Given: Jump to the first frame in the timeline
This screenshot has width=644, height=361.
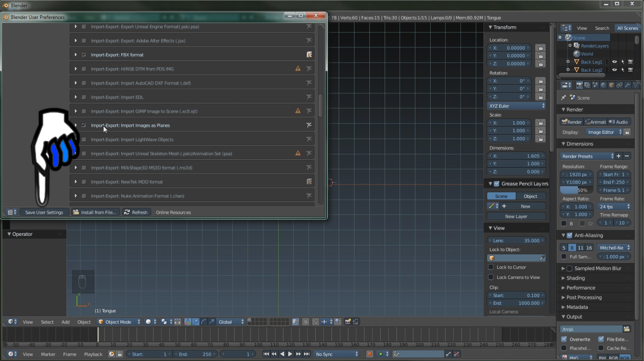Looking at the screenshot, I should coord(266,354).
